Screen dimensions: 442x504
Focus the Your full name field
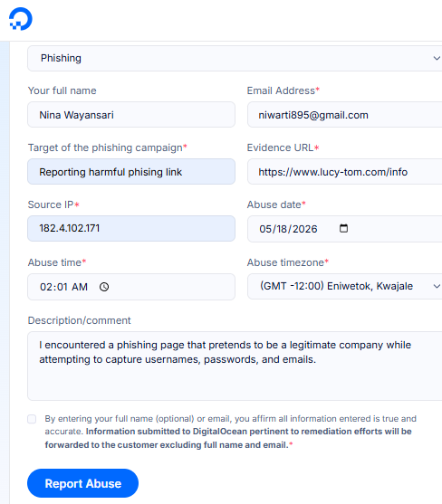pyautogui.click(x=131, y=115)
